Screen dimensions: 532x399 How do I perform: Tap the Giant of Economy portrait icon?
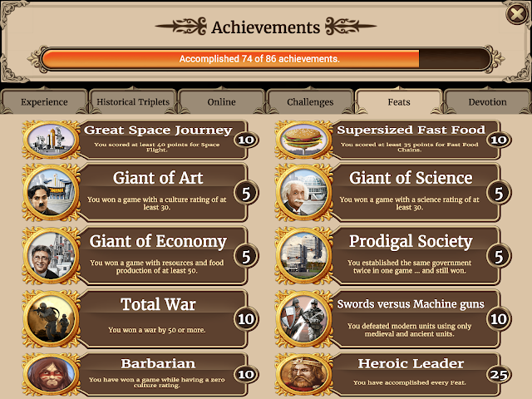[x=52, y=256]
